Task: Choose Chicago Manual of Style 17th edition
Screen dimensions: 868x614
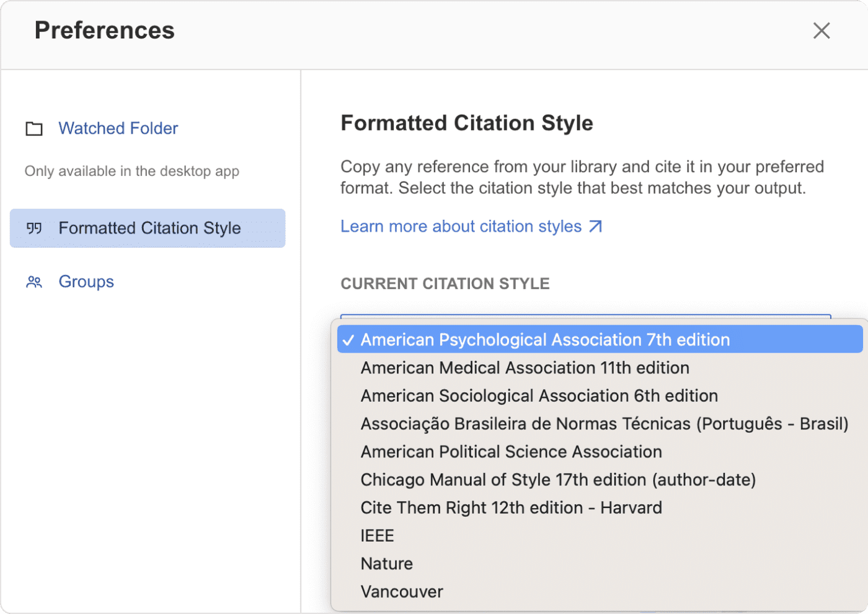Action: point(558,479)
